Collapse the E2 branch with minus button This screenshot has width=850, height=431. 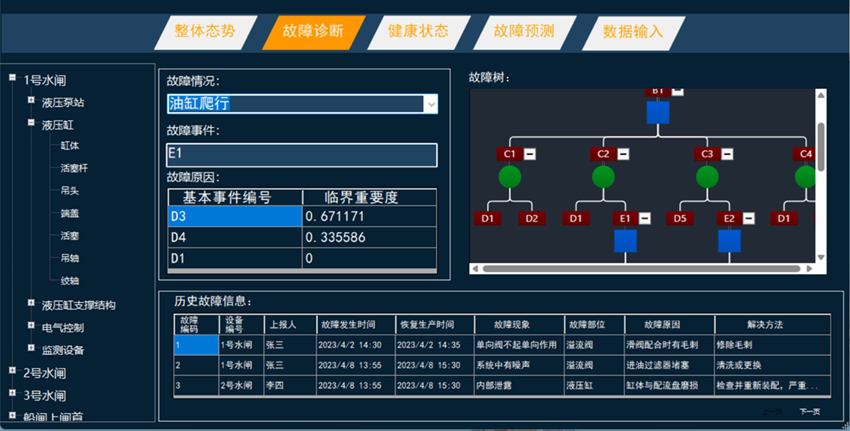749,218
